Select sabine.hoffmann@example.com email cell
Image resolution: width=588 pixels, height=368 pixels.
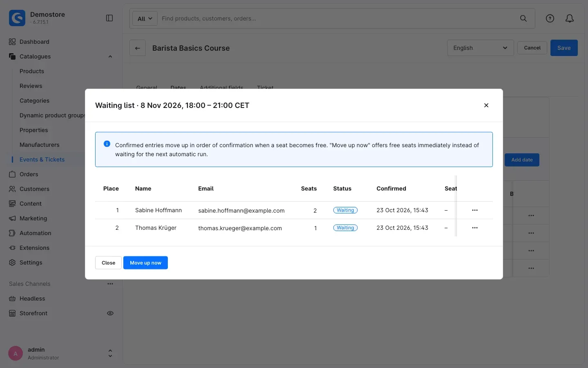241,211
